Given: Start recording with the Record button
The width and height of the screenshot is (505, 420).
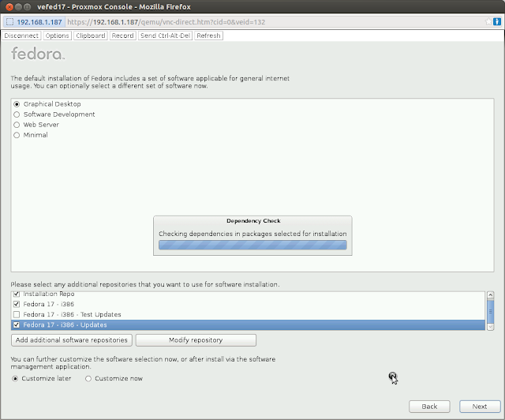Looking at the screenshot, I should 123,36.
